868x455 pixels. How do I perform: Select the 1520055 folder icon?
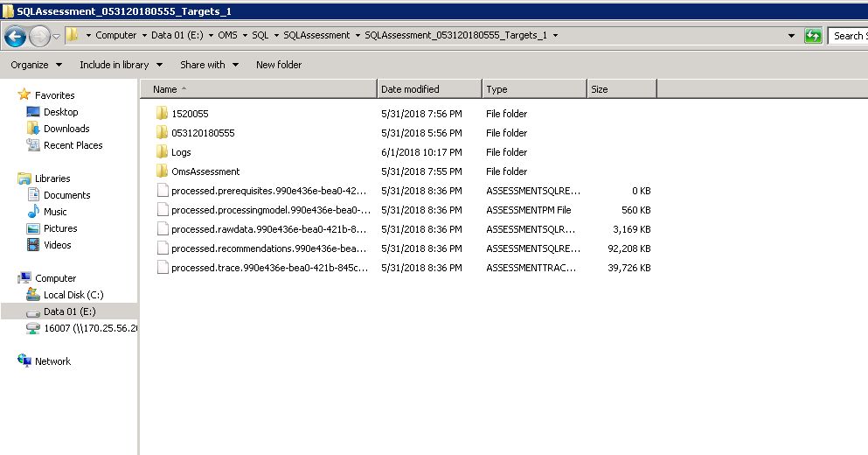[x=162, y=113]
